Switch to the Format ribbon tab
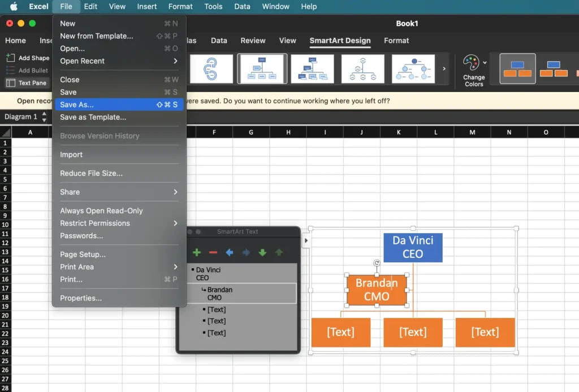This screenshot has width=579, height=392. pyautogui.click(x=396, y=41)
